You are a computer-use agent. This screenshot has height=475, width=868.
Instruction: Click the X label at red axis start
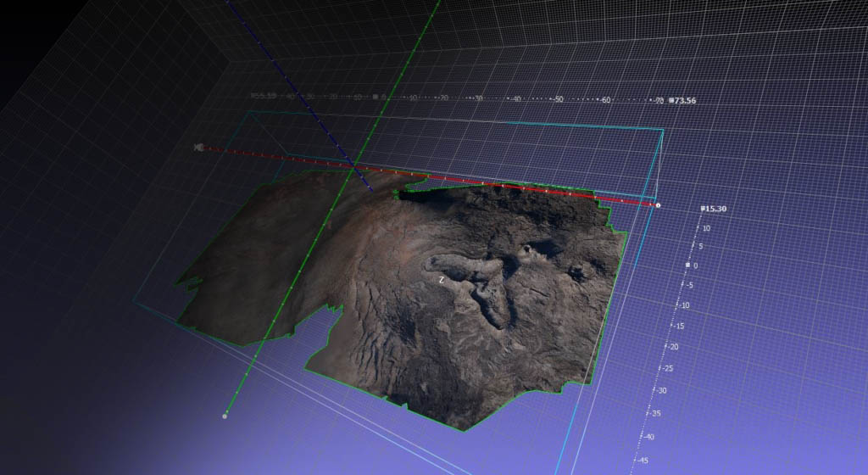click(x=198, y=148)
